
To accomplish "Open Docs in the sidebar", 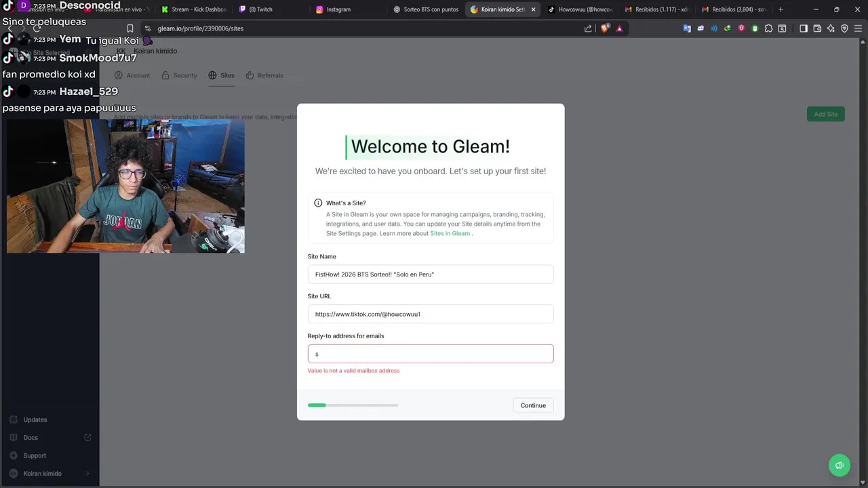I will coord(31,438).
